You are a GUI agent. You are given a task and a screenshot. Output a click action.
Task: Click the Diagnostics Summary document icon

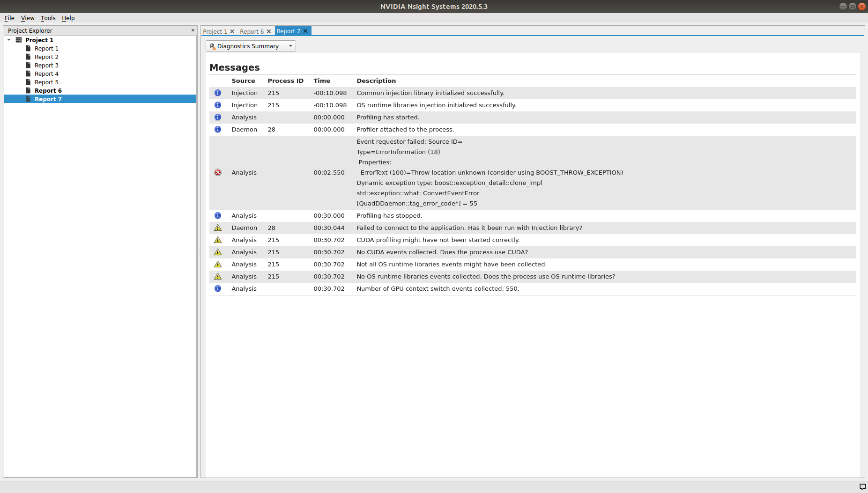[x=213, y=46]
